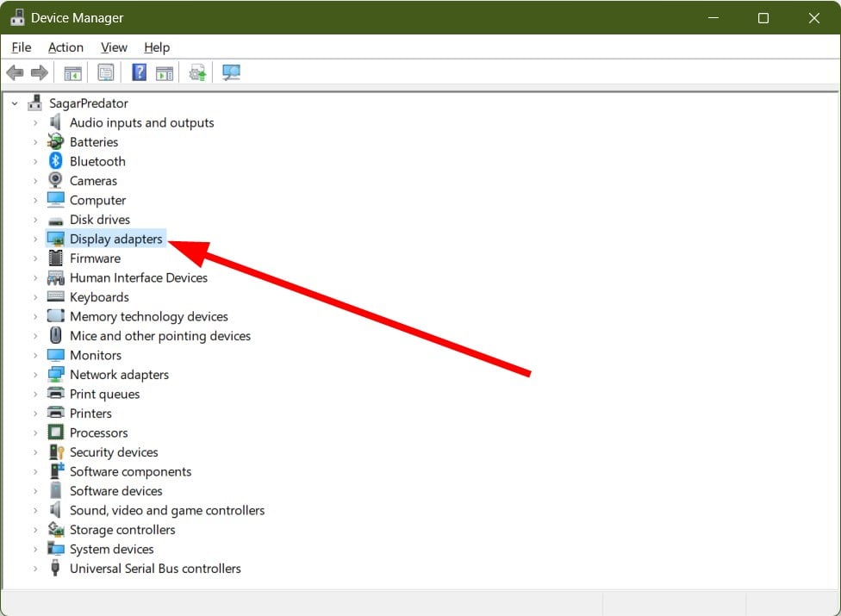Open the File menu

click(22, 47)
